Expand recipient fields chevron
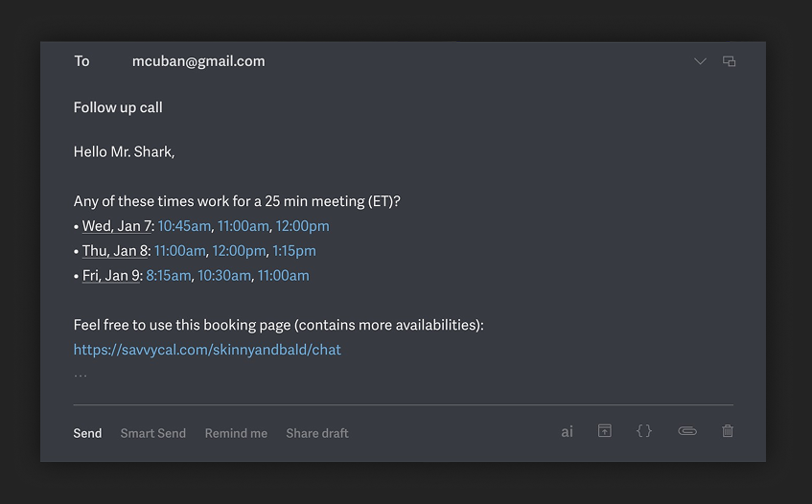 pyautogui.click(x=700, y=61)
